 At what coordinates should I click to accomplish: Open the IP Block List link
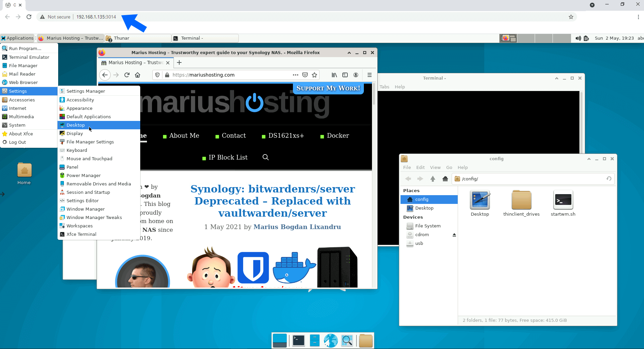tap(228, 158)
